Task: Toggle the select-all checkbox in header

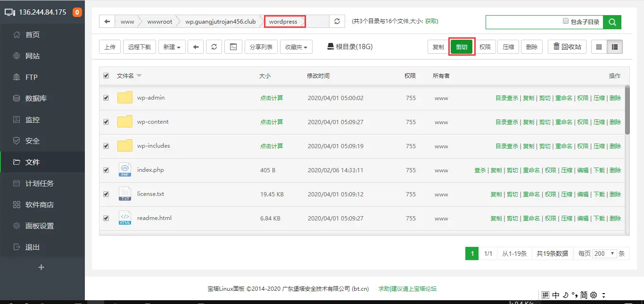Action: click(x=106, y=76)
